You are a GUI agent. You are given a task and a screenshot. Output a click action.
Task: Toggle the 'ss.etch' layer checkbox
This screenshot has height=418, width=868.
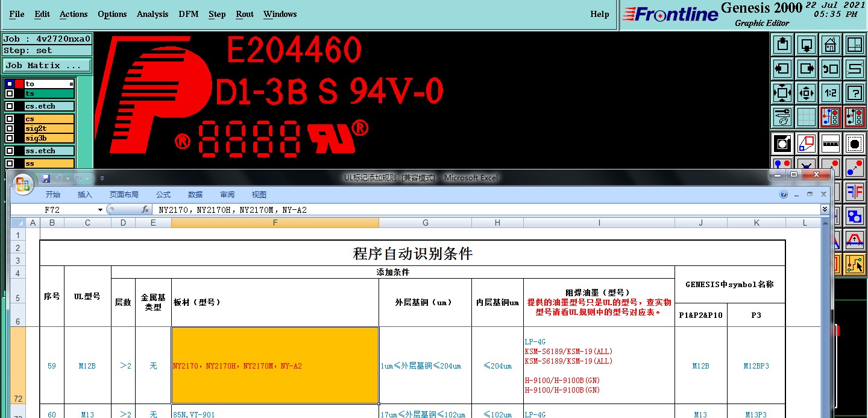click(9, 151)
